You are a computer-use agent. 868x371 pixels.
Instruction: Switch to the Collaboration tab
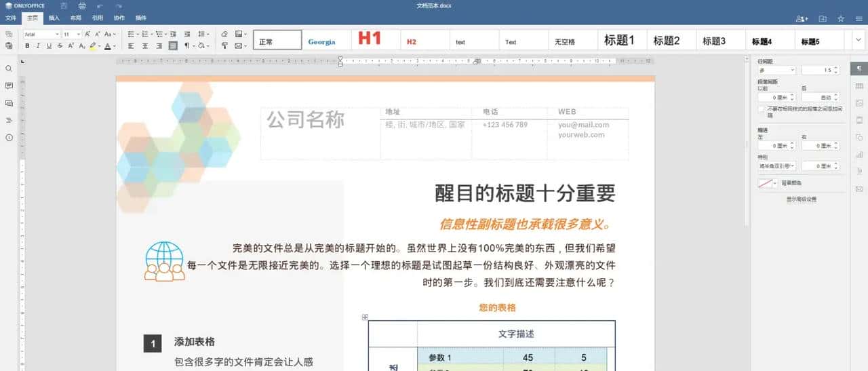119,18
